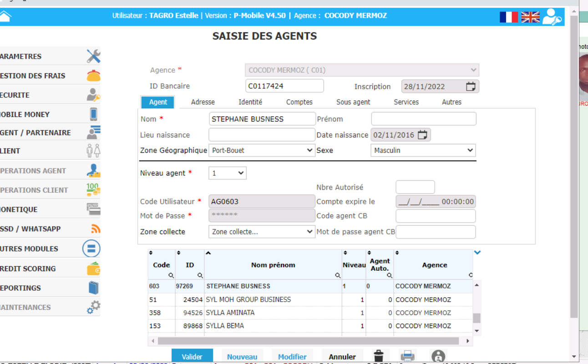The image size is (588, 364).
Task: Click the home icon in top bar
Action: tap(5, 16)
